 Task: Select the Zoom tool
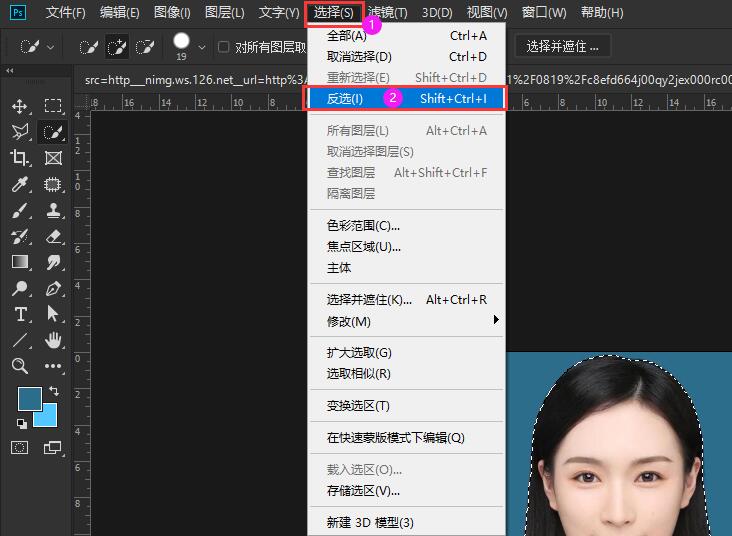click(x=20, y=366)
